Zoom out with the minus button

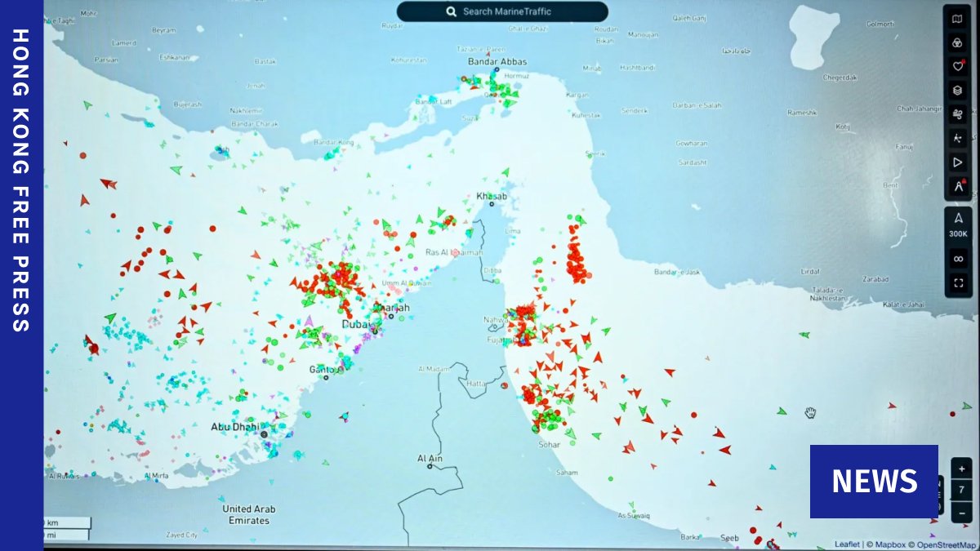coord(961,508)
